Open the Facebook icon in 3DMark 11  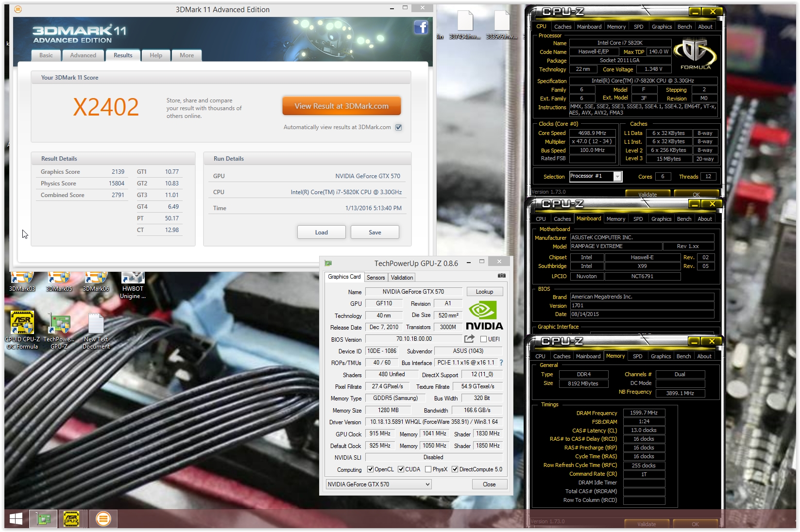pyautogui.click(x=421, y=27)
